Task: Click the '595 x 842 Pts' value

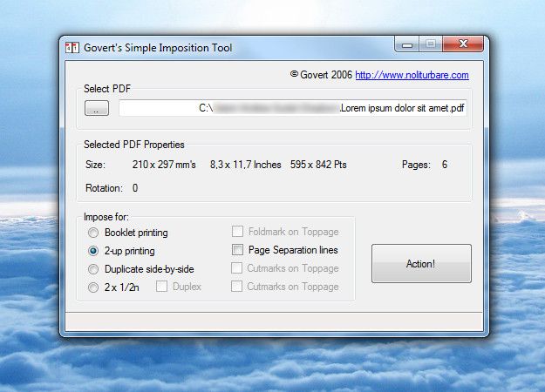Action: click(318, 165)
